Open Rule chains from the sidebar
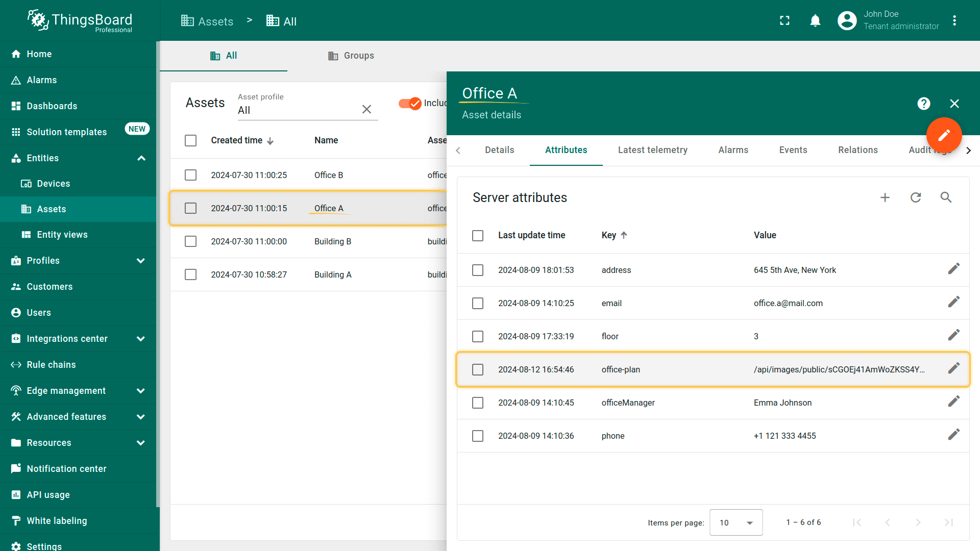 51,365
